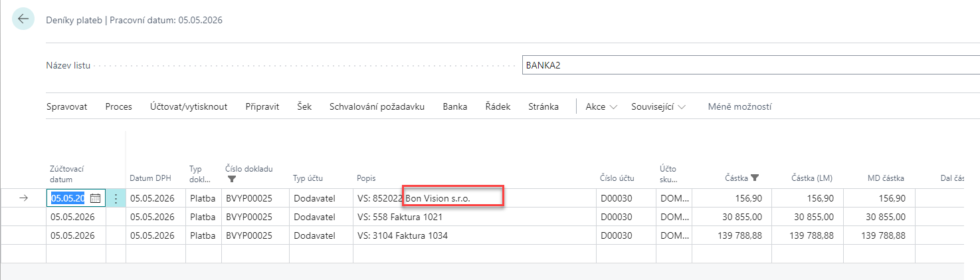Click the Datum DPH column header
This screenshot has width=980, height=280.
150,178
